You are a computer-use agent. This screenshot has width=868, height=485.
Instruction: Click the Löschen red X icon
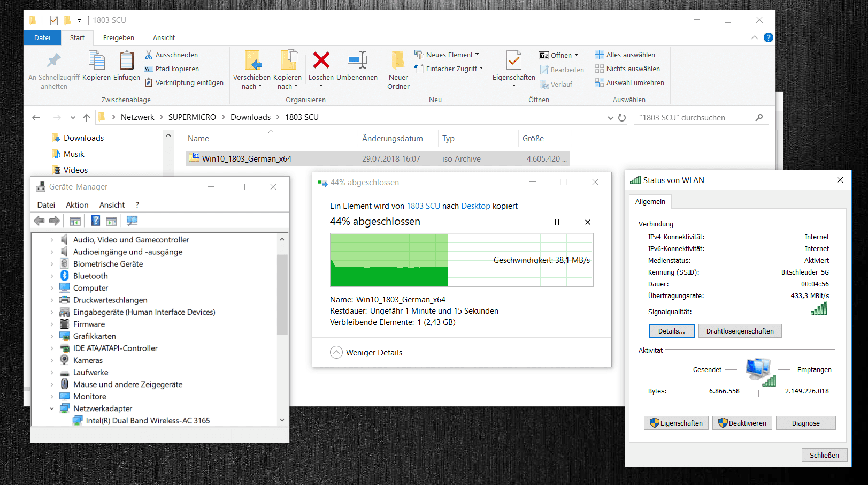321,60
